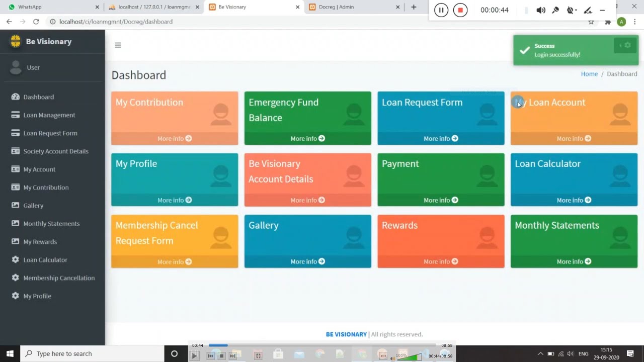Click the Dashboard icon in the sidebar
The height and width of the screenshot is (362, 644).
tap(15, 97)
